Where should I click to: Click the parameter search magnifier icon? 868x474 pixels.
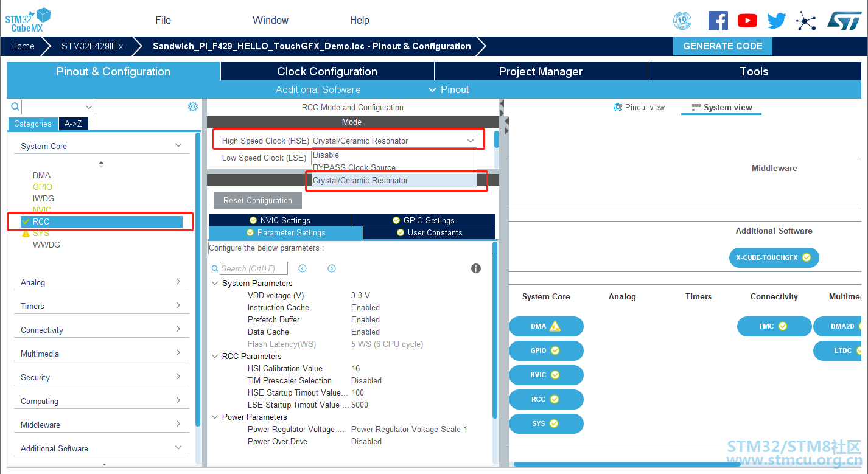coord(215,268)
